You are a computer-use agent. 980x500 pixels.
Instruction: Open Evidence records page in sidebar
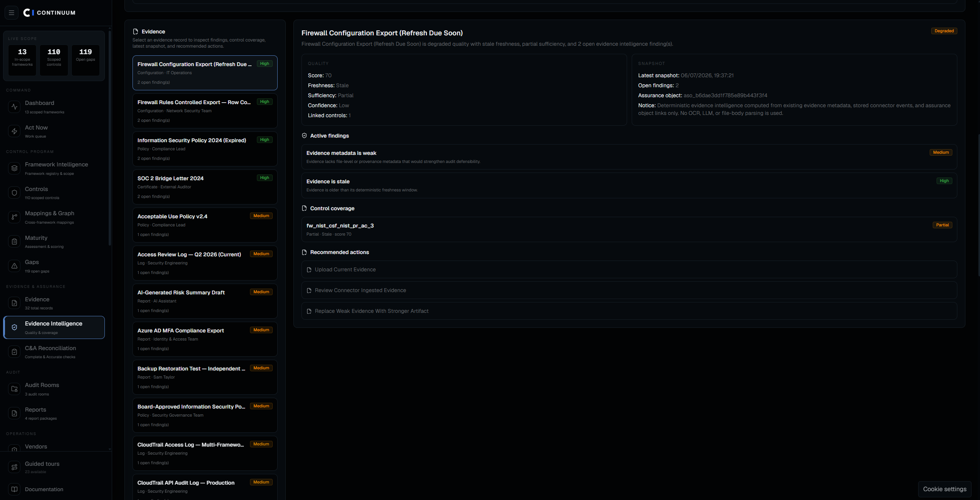[x=54, y=303]
